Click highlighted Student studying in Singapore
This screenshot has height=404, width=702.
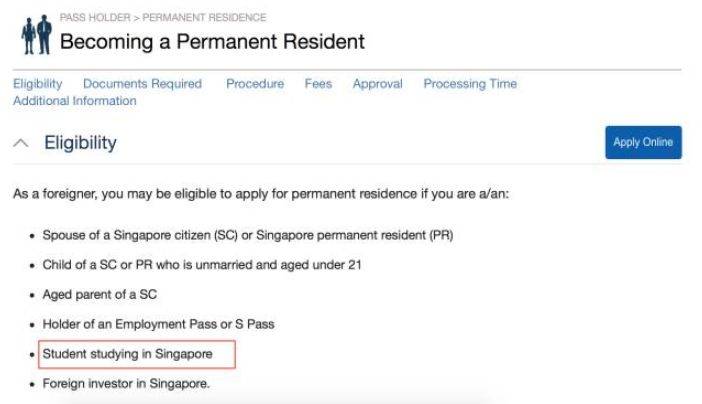tap(127, 354)
